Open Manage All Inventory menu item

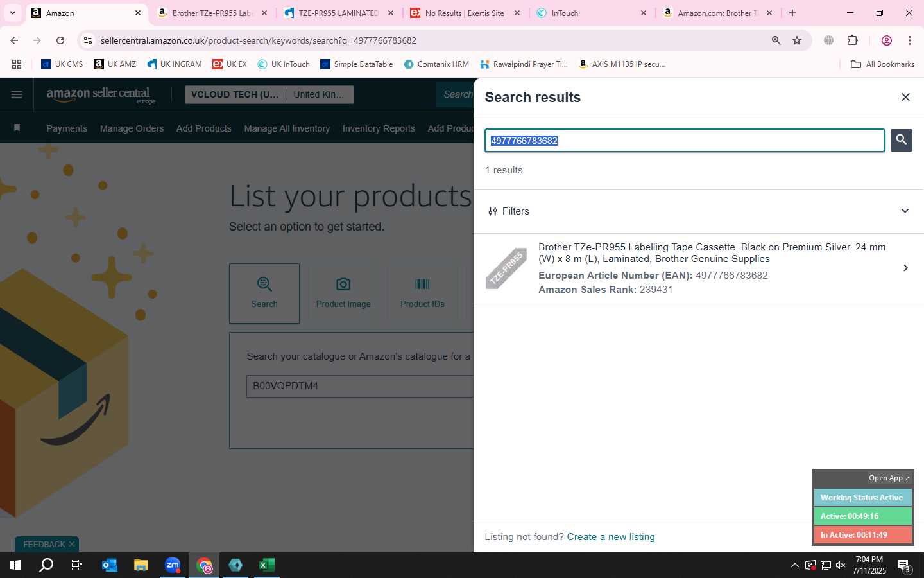[287, 128]
